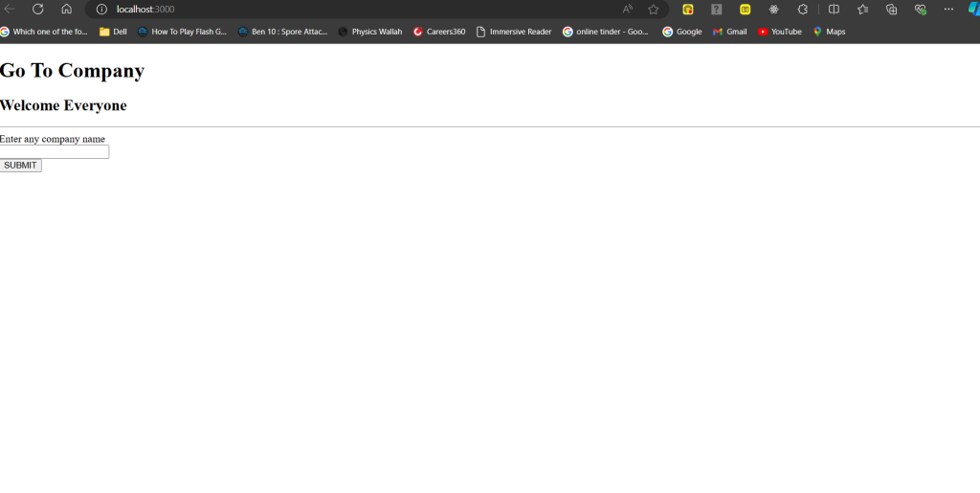The image size is (980, 493).
Task: Open the React Developer Tools extension
Action: (773, 9)
